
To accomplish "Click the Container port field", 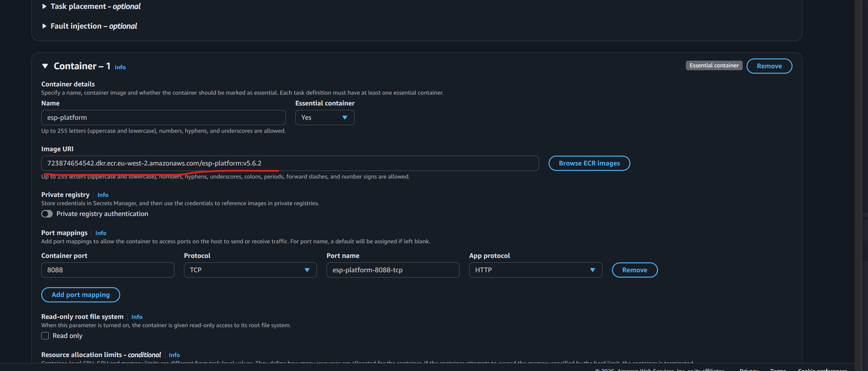I will (107, 270).
